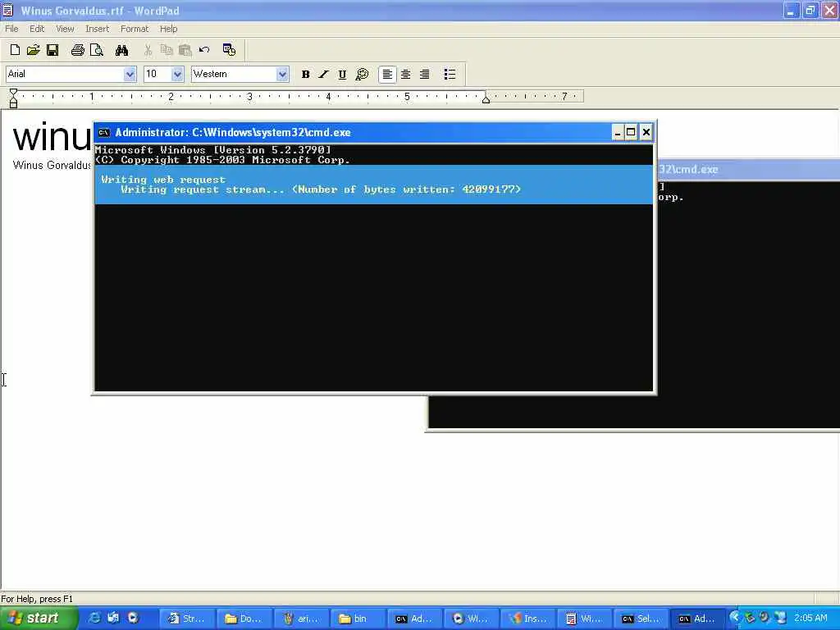Click the right indent marker on the ruler
The width and height of the screenshot is (840, 630).
click(x=486, y=99)
